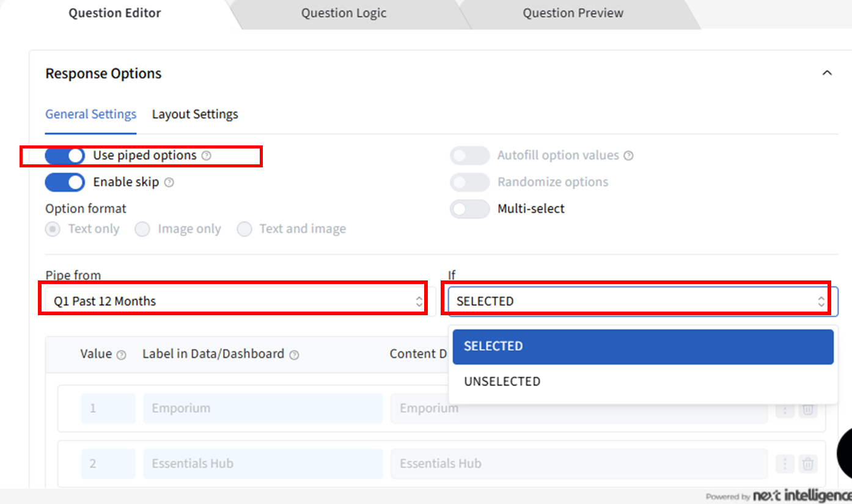Click the SELECTED option in the list

(642, 346)
